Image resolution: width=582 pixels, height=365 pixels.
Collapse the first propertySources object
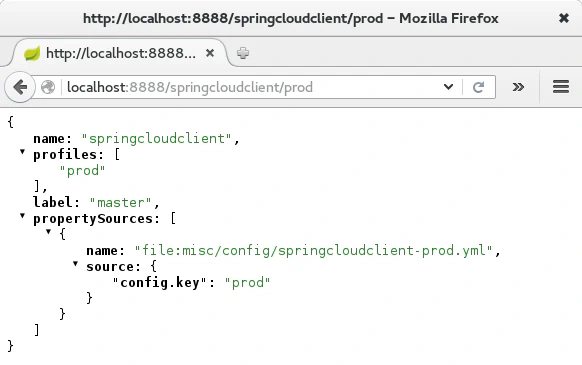coord(48,231)
